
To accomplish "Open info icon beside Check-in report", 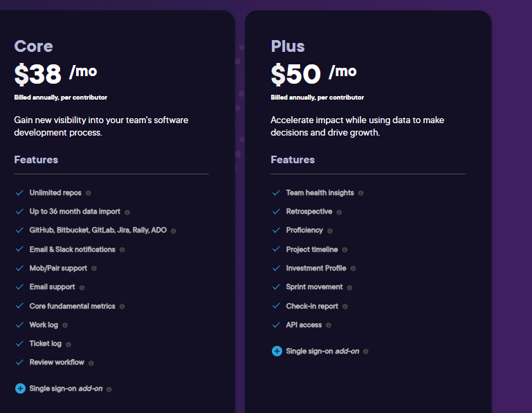I will (345, 306).
